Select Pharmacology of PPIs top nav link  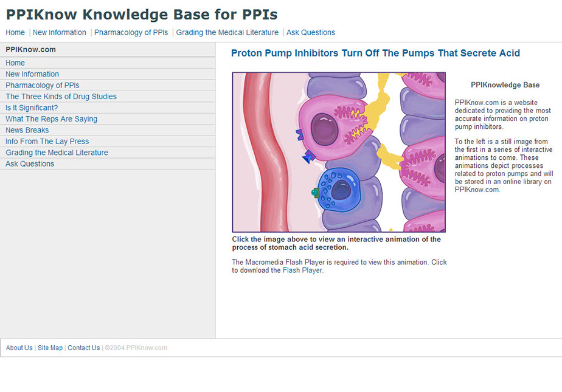point(131,33)
